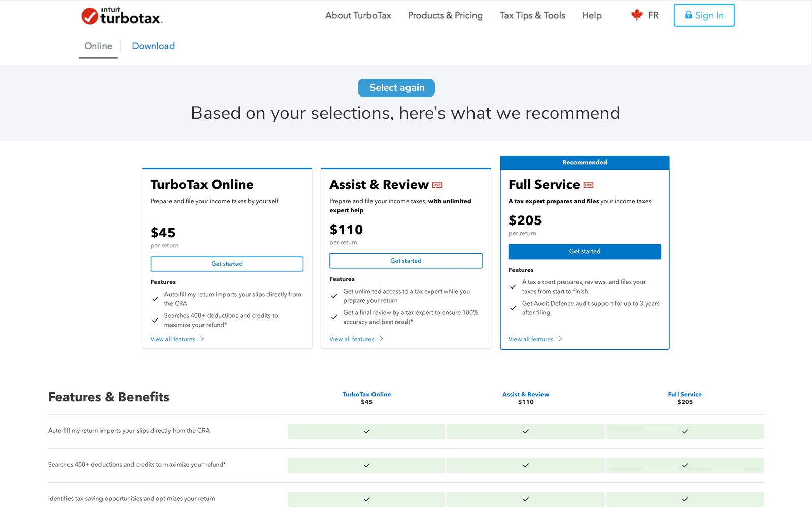Click Assist & Review checkmark in Auto-fill row
The image size is (812, 512).
point(526,431)
